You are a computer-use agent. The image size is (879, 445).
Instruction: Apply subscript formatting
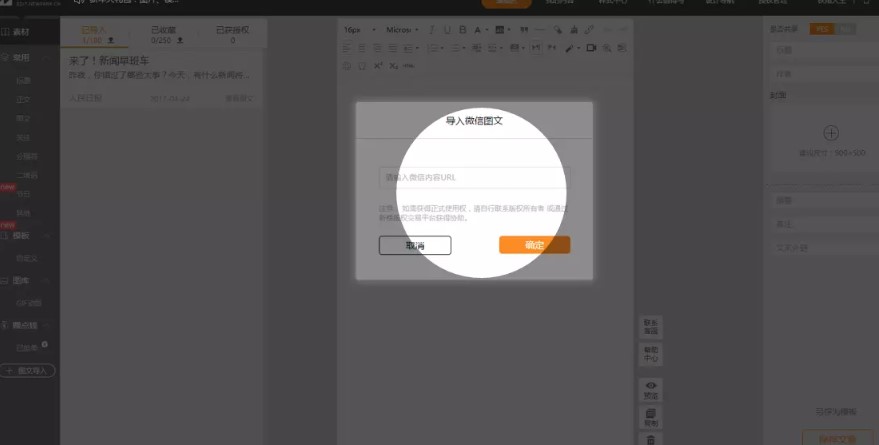tap(394, 66)
